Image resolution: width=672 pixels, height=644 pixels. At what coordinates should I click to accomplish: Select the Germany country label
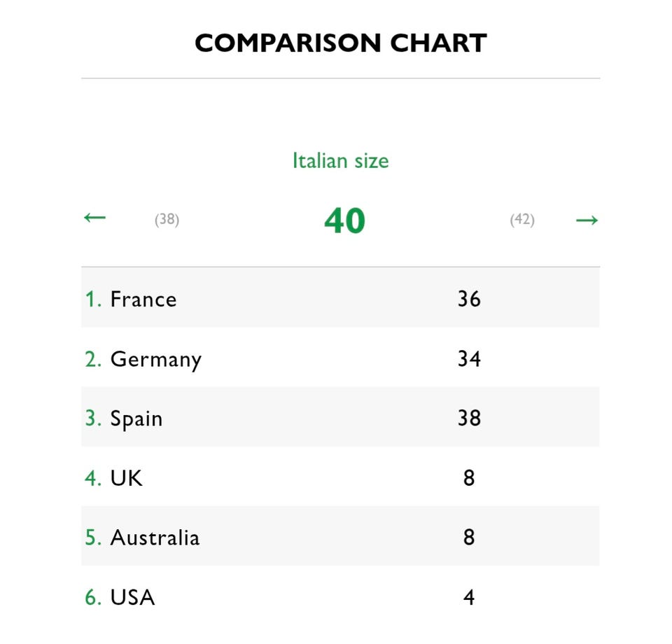[155, 360]
